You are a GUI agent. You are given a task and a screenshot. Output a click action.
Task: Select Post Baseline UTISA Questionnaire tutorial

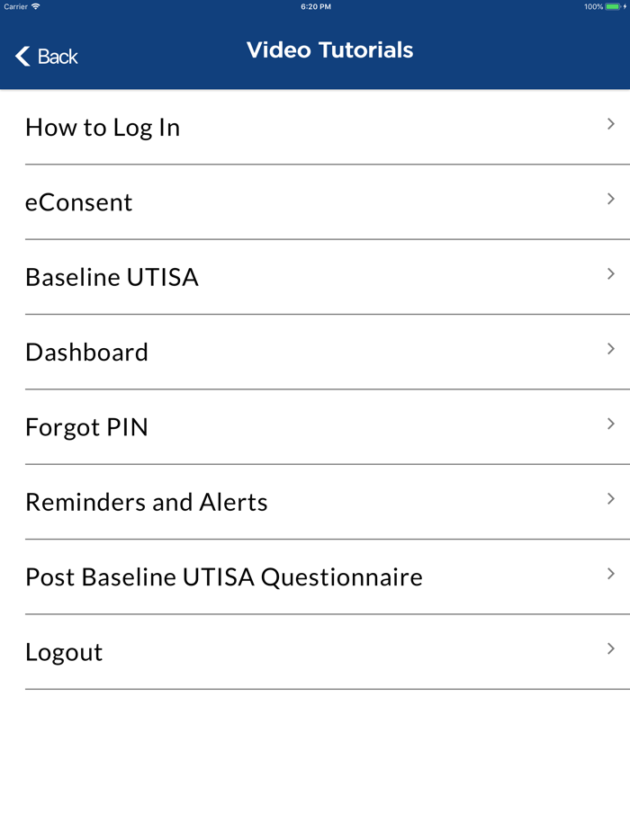[x=224, y=576]
